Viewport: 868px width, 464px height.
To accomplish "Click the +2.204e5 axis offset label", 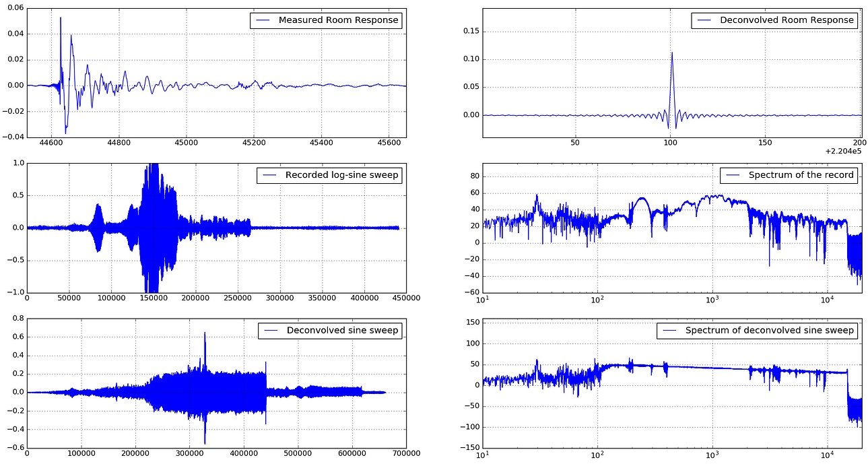I will [x=842, y=153].
